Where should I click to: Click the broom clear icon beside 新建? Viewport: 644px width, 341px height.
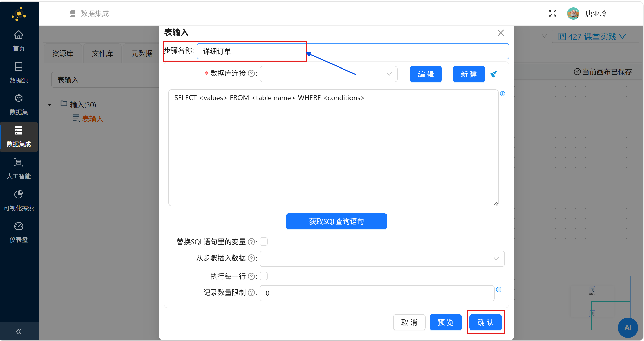[x=493, y=74]
